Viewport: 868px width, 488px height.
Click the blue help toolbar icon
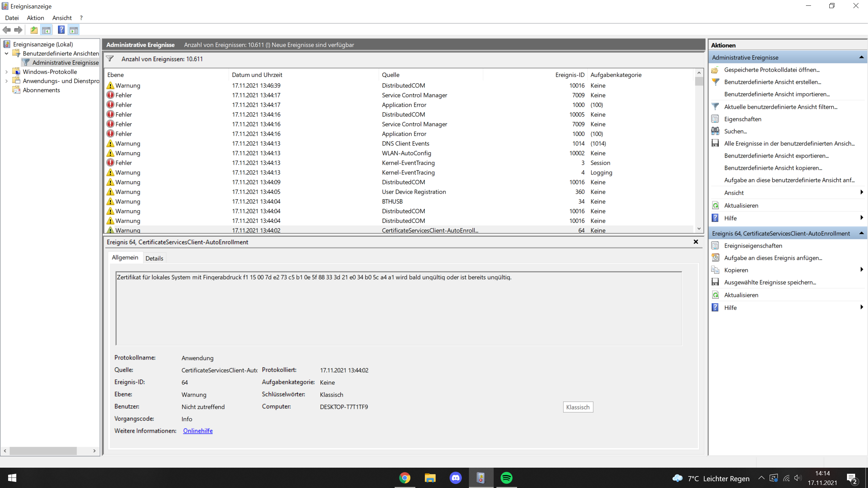point(61,30)
